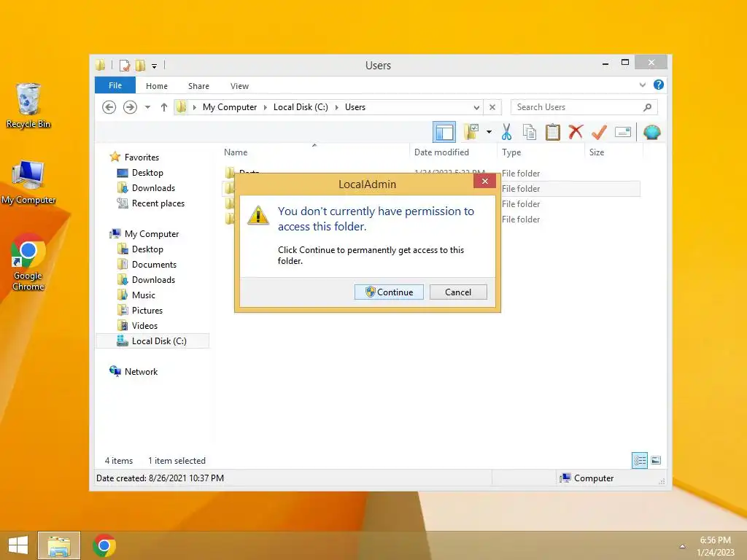Select Favorites in the navigation pane
This screenshot has height=560, width=747.
(142, 157)
